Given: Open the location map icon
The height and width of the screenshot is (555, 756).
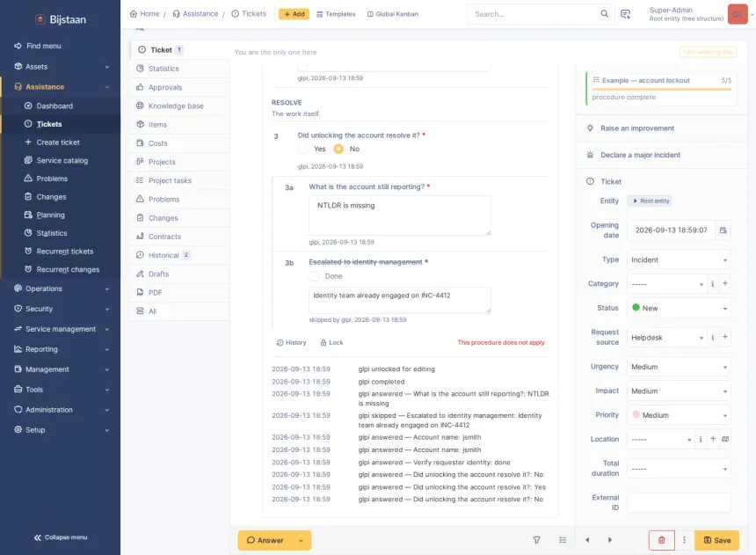Looking at the screenshot, I should click(725, 439).
